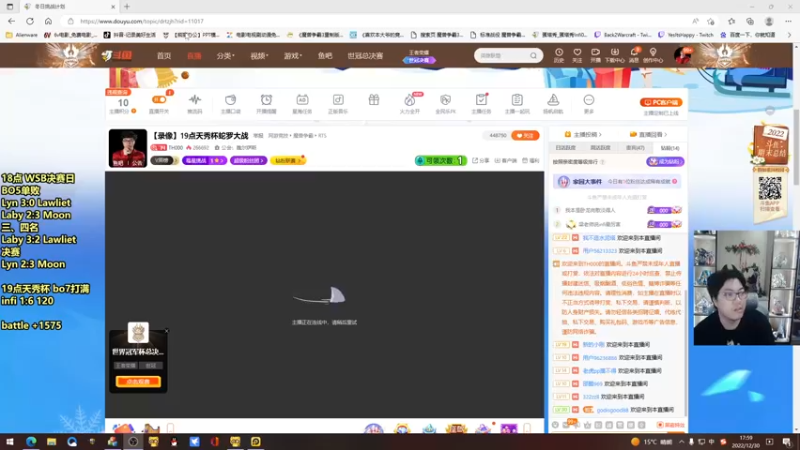
Task: Click the QR code on right sidebar
Action: pos(770,188)
